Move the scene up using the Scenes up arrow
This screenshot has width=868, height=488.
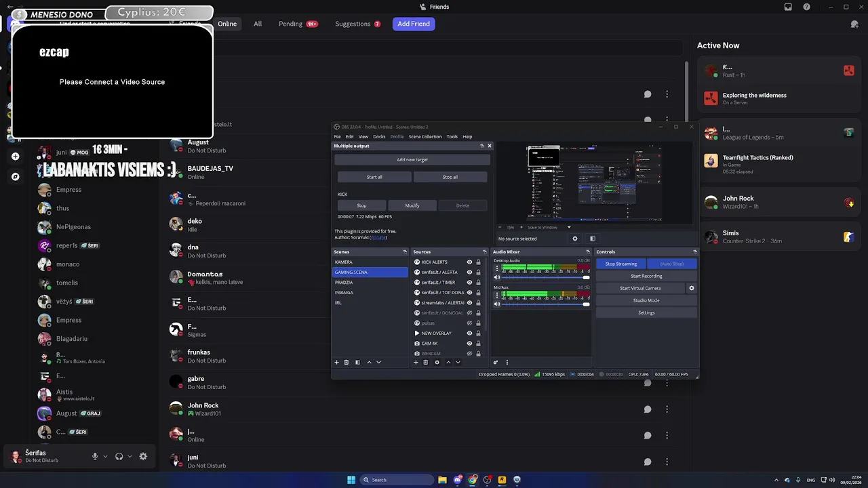369,363
